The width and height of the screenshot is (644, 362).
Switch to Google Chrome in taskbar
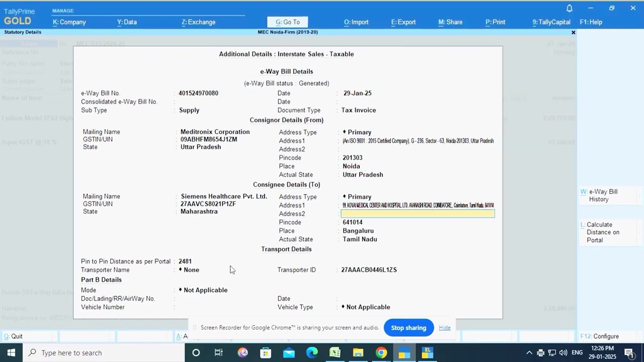[x=381, y=353]
